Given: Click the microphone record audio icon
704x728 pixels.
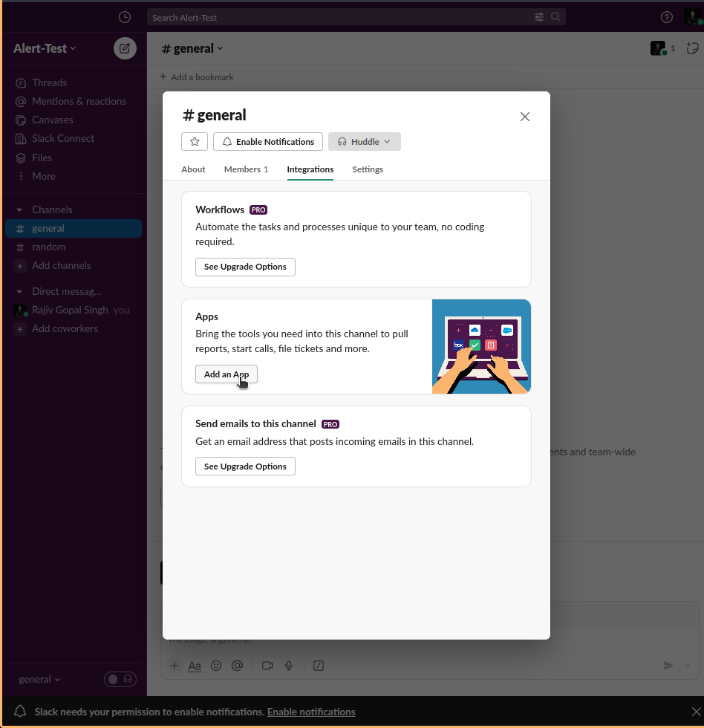Looking at the screenshot, I should (290, 666).
